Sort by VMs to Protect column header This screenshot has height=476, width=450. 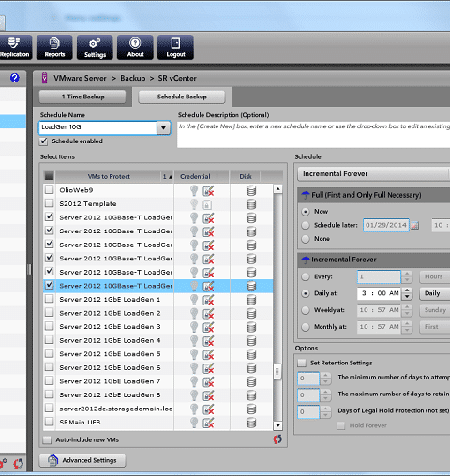coord(109,176)
